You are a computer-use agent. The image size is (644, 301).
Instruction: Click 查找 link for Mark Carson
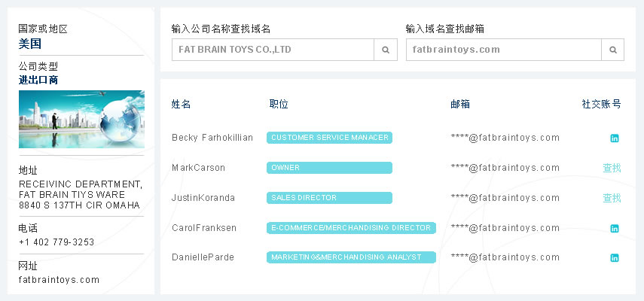coord(612,168)
